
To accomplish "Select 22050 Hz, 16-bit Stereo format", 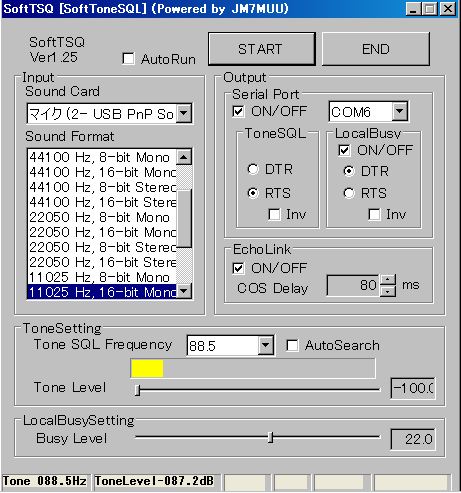I will (102, 262).
